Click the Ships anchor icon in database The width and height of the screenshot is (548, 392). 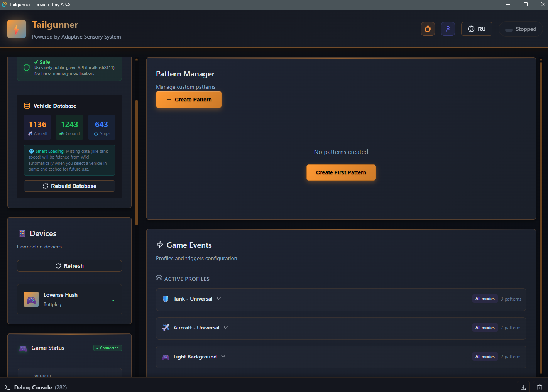click(x=96, y=133)
